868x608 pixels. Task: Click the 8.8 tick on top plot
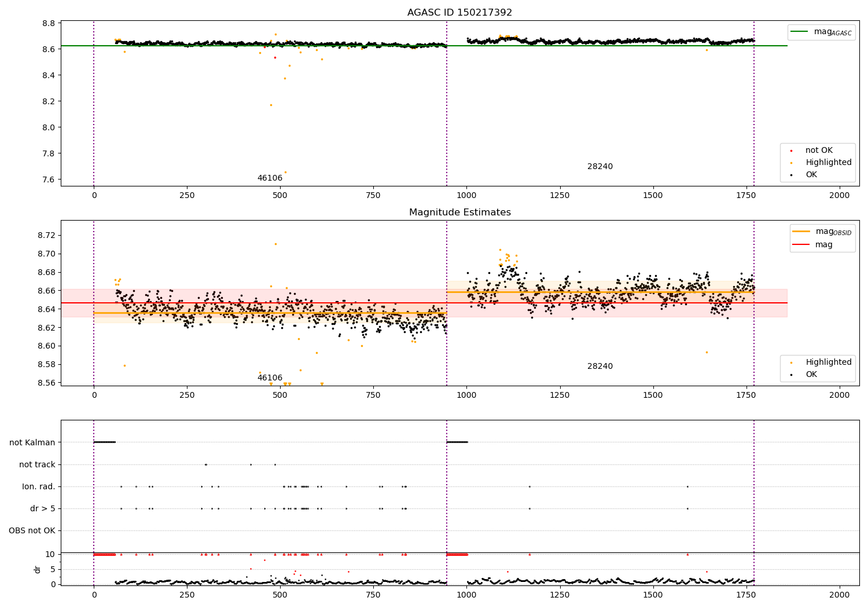(48, 23)
